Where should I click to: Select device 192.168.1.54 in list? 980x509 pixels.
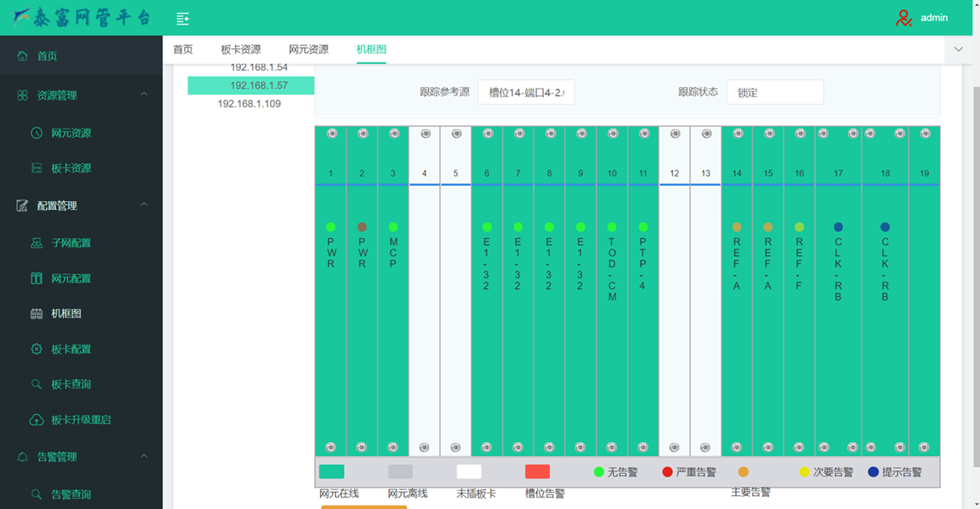[258, 67]
